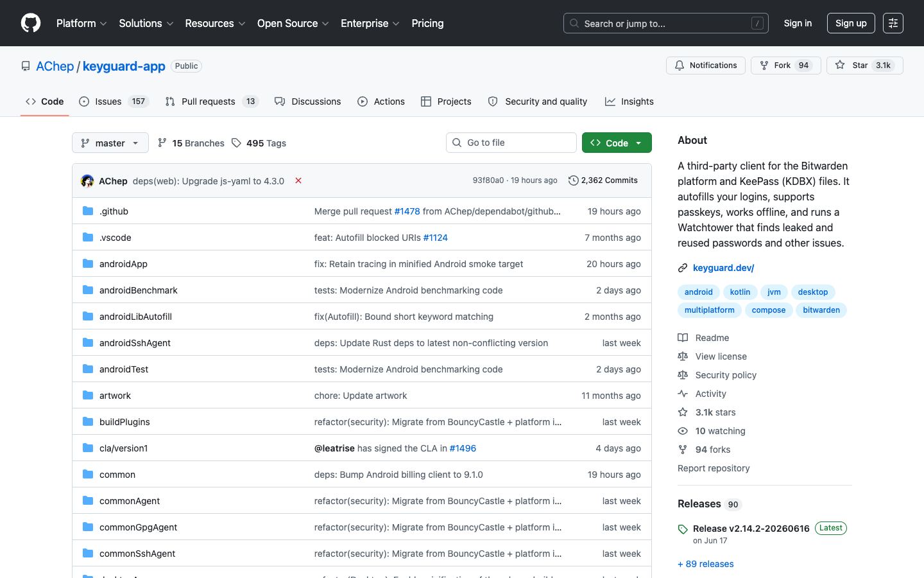The height and width of the screenshot is (578, 924).
Task: Switch to the Pull requests tab
Action: tap(212, 101)
